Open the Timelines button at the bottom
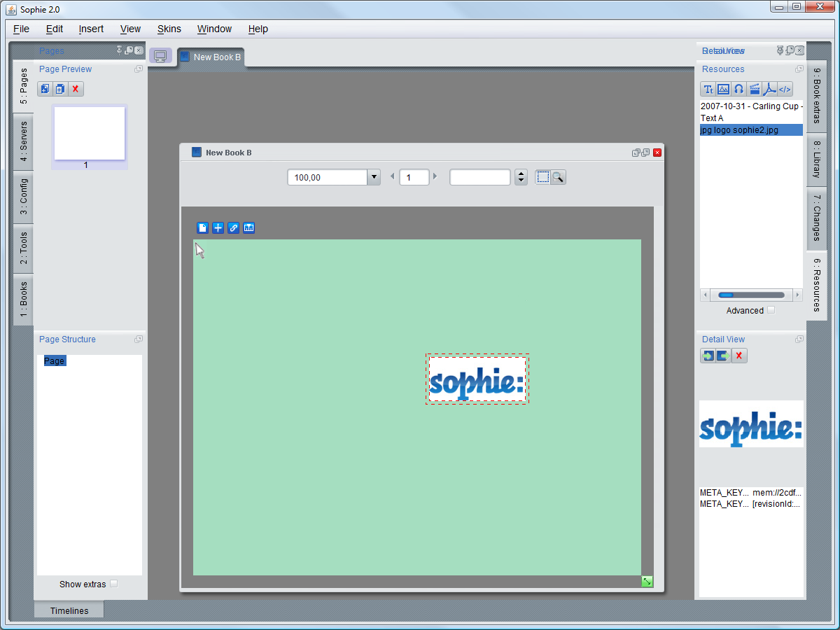This screenshot has width=840, height=630. click(x=69, y=610)
